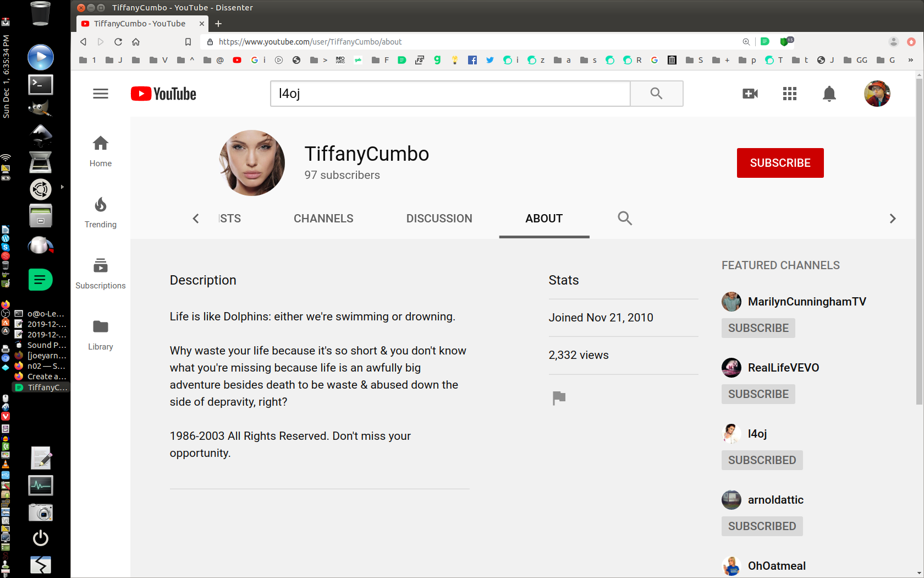The height and width of the screenshot is (578, 924).
Task: Click the zoom icon in address bar
Action: click(746, 42)
